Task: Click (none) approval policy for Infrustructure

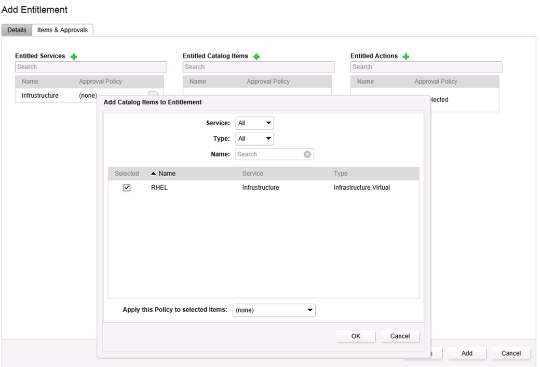Action: coord(88,95)
